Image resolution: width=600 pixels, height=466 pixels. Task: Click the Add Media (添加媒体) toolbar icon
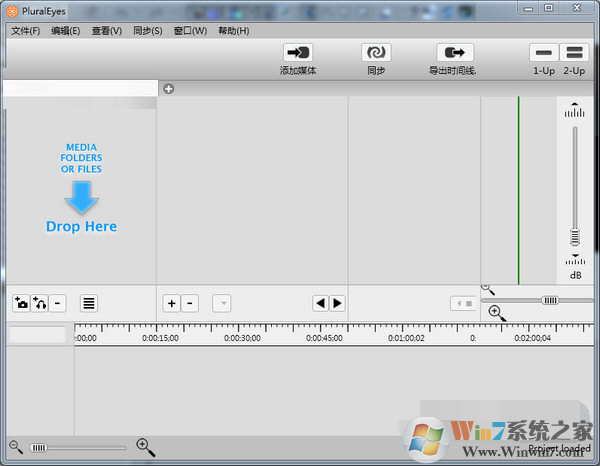click(x=298, y=52)
